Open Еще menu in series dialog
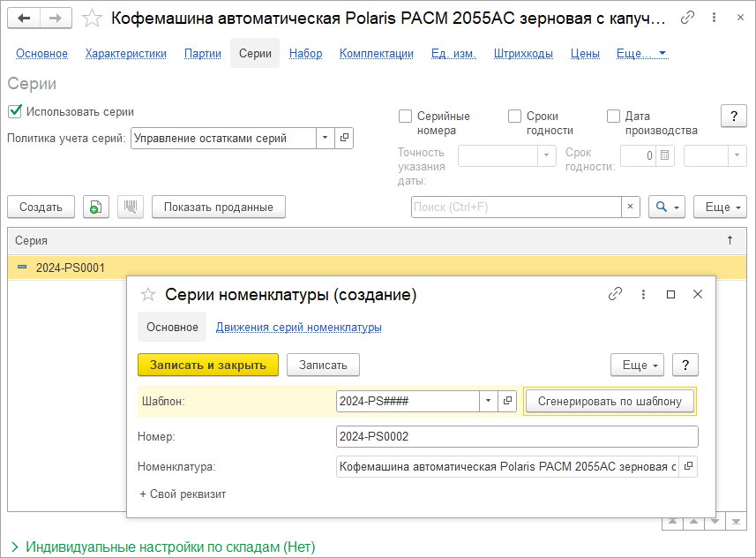This screenshot has width=756, height=558. click(637, 365)
